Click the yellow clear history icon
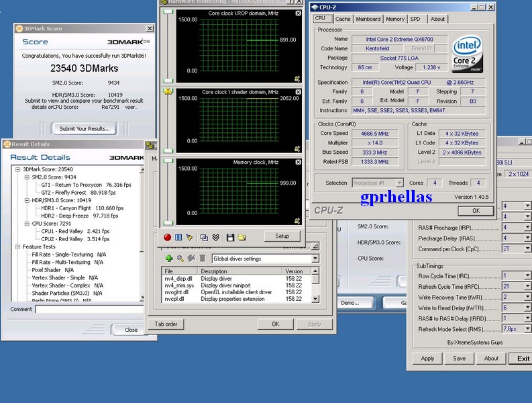This screenshot has height=403, width=532. pos(189,237)
